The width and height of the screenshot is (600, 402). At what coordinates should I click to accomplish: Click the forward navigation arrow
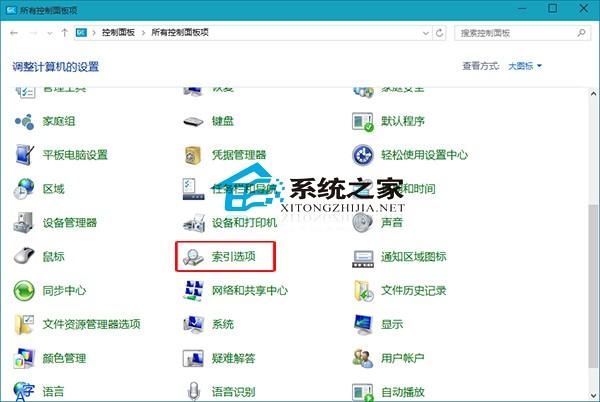[33, 33]
